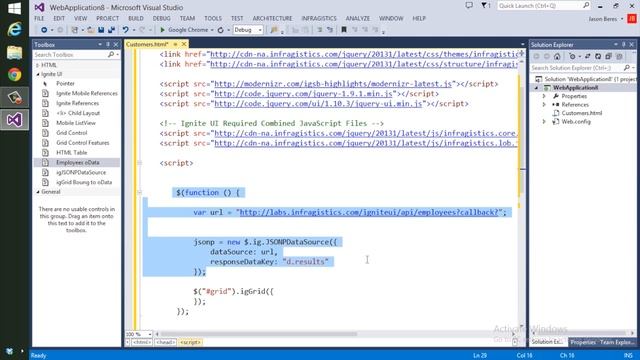Click the Save file toolbar icon
The image size is (640, 360).
click(x=101, y=30)
